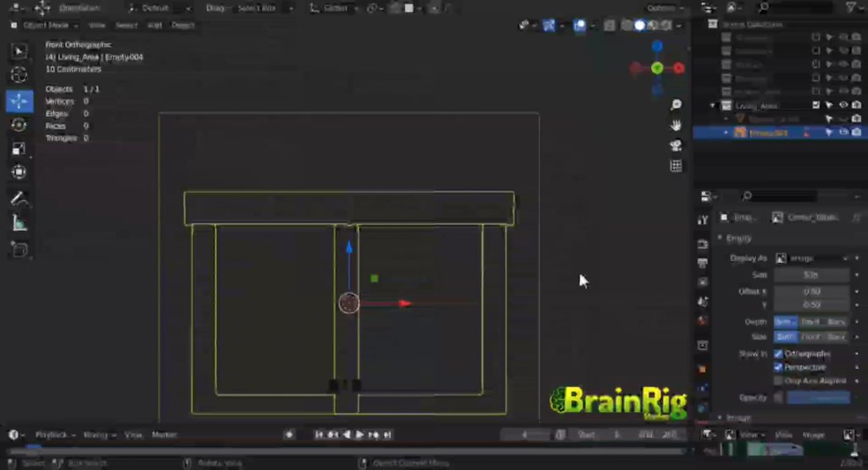868x470 pixels.
Task: Open the Tool properties tab icon
Action: pos(703,220)
